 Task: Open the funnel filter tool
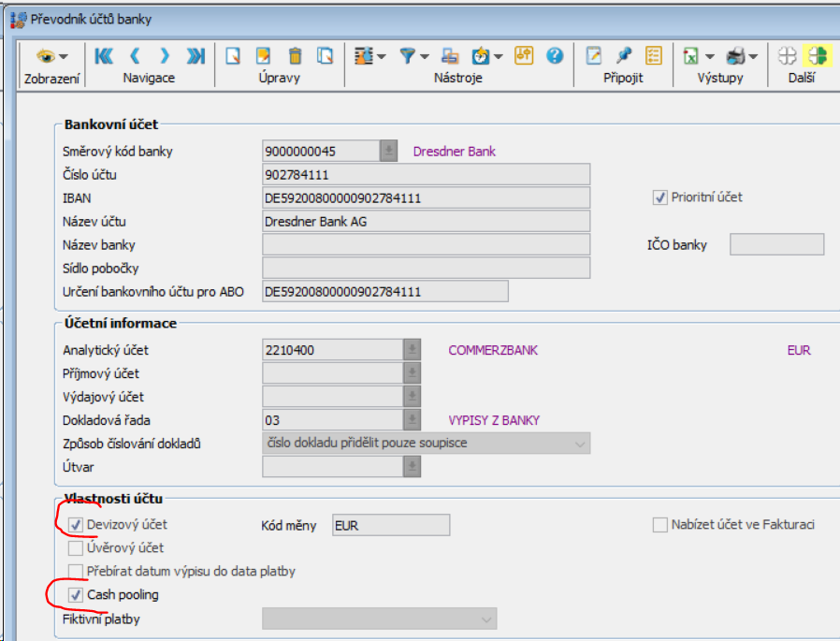point(409,56)
